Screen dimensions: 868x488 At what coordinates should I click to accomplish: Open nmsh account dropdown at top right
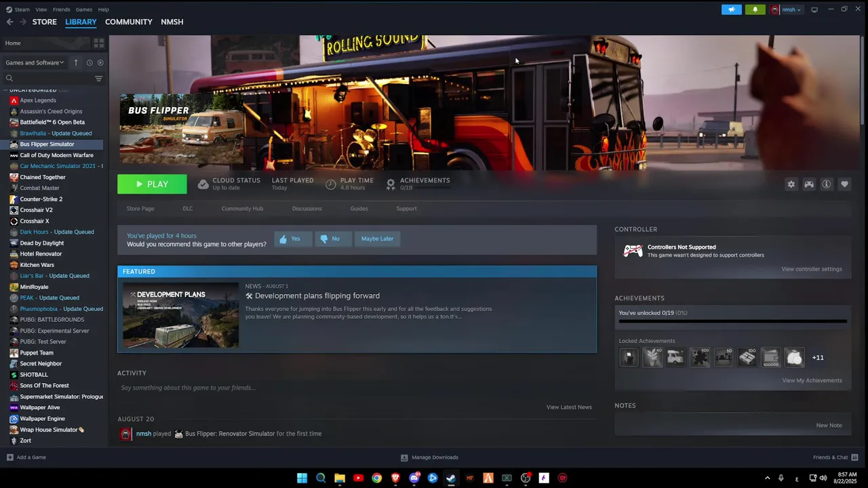(787, 9)
